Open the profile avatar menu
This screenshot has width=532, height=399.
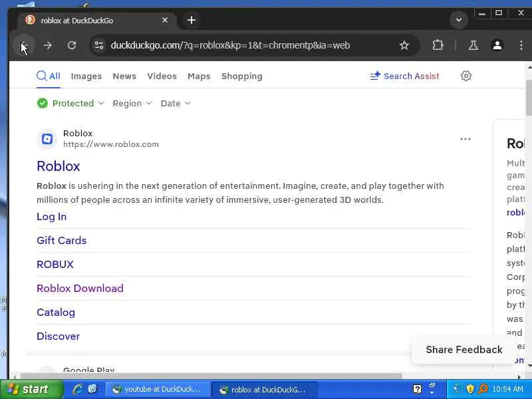pos(497,45)
